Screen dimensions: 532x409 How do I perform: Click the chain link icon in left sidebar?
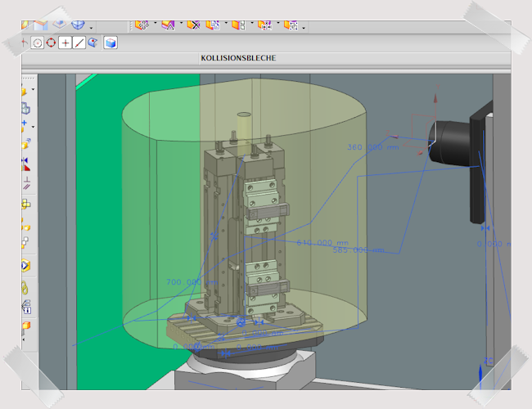tap(26, 287)
